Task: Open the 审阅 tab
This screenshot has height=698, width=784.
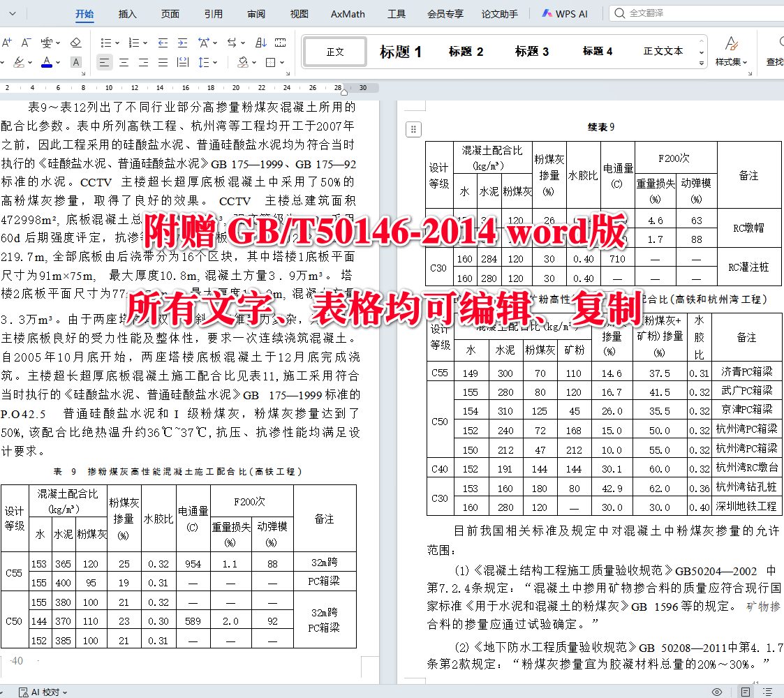Action: tap(256, 14)
